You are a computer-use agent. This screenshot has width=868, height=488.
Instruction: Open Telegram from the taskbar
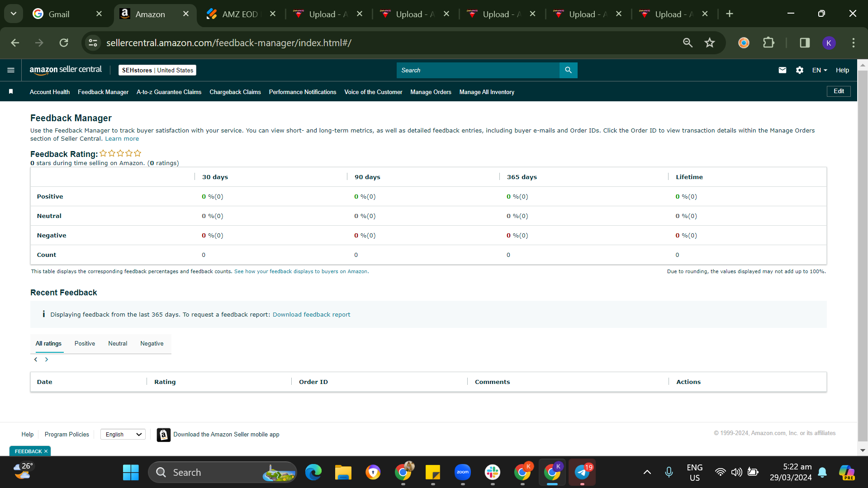pyautogui.click(x=582, y=472)
